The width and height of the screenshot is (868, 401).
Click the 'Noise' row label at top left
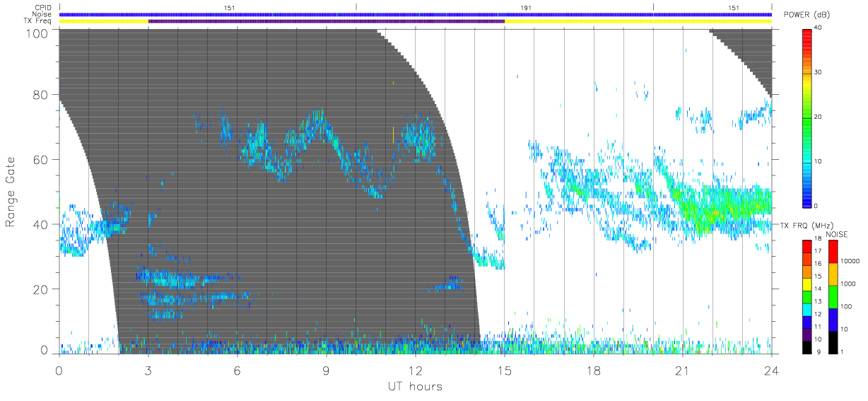point(43,14)
